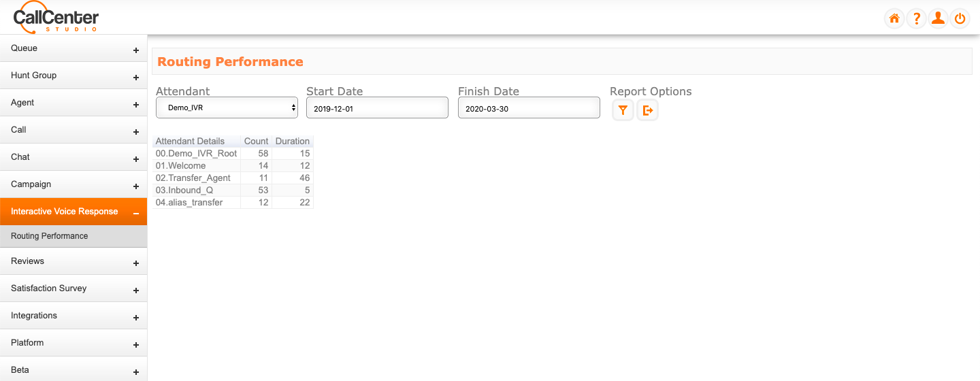
Task: Go to the Home icon
Action: pos(894,18)
